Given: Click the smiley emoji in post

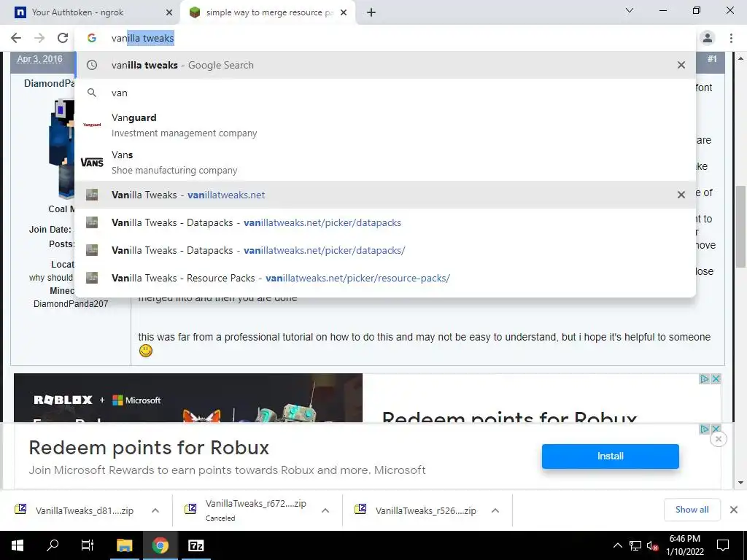Looking at the screenshot, I should (146, 351).
